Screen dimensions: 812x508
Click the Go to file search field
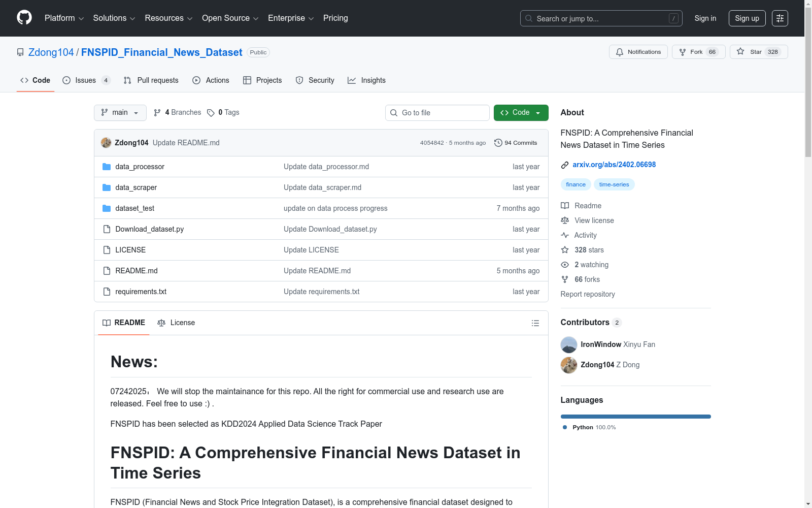tap(437, 113)
